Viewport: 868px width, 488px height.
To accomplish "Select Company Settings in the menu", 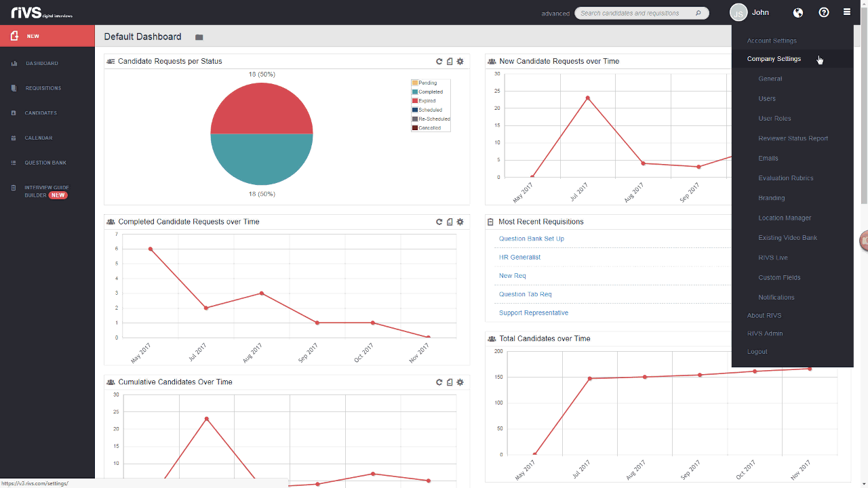I will pos(774,59).
